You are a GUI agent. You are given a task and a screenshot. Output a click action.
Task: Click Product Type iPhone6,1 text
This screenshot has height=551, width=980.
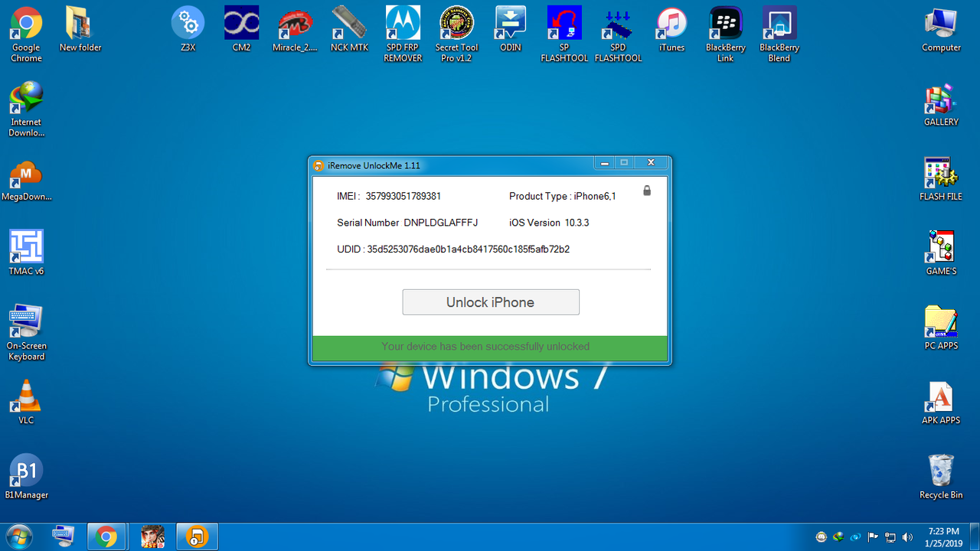click(x=563, y=196)
